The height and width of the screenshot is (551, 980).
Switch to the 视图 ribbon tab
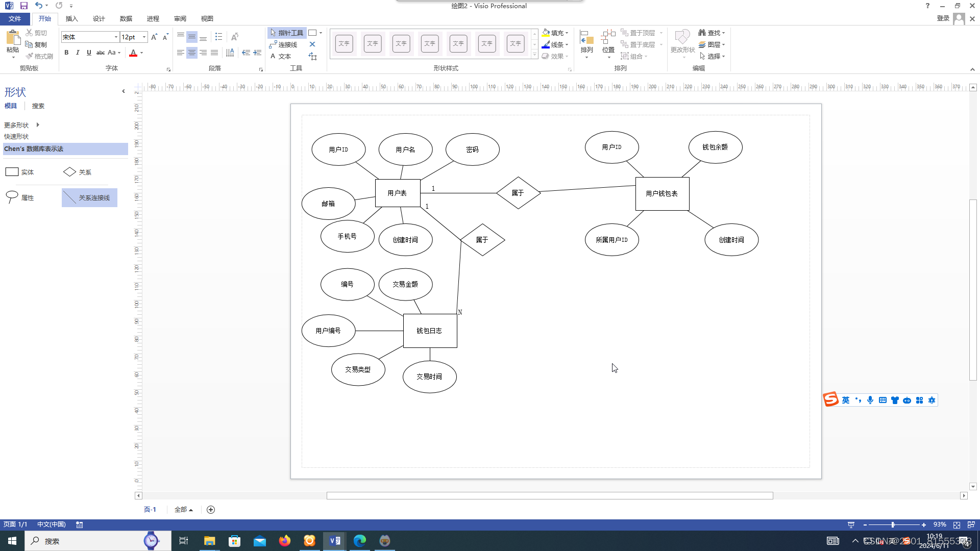point(207,19)
